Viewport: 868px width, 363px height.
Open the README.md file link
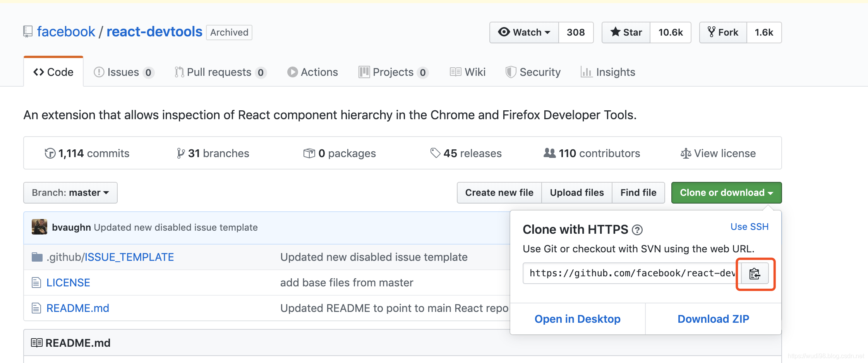[78, 308]
